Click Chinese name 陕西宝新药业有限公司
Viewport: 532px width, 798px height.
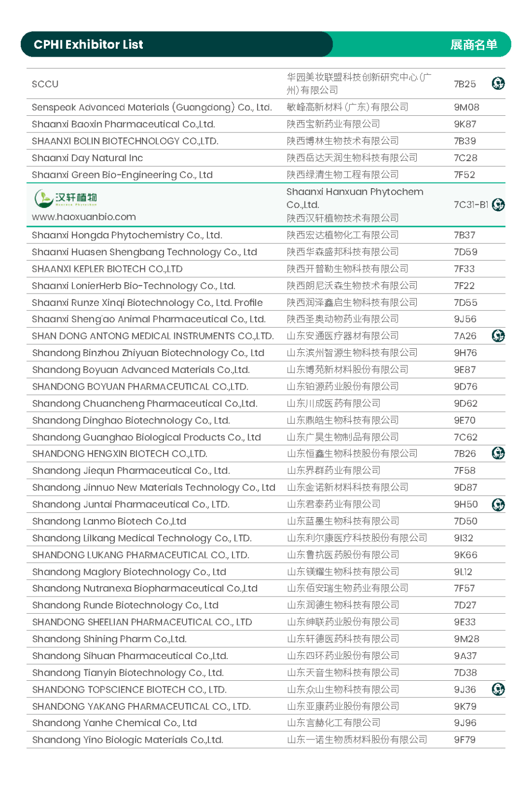[x=333, y=124]
